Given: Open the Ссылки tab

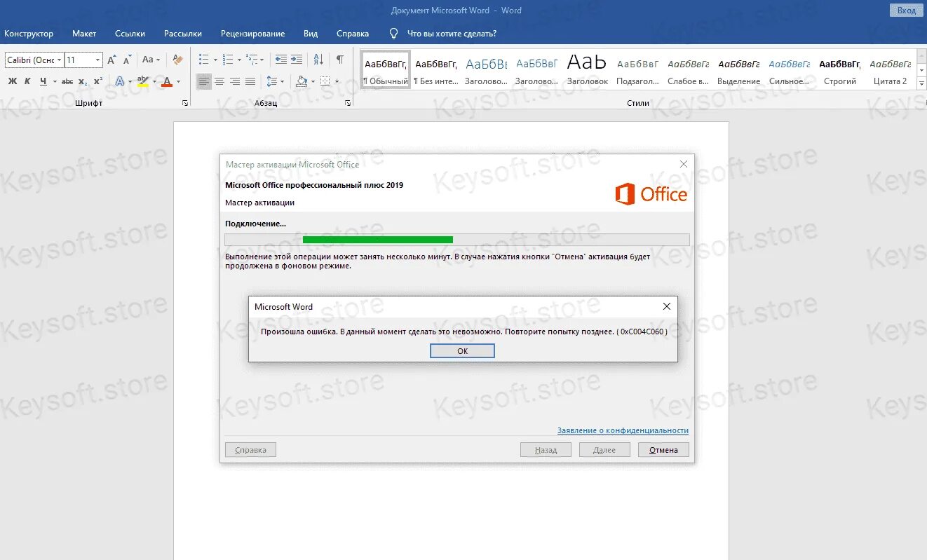Looking at the screenshot, I should (130, 34).
